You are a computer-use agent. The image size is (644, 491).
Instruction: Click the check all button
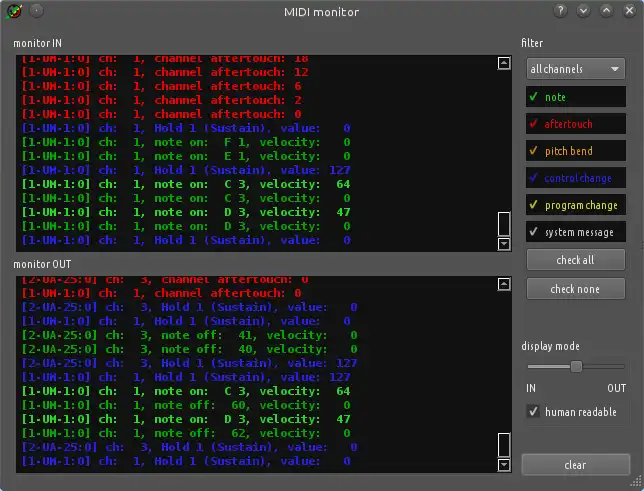point(576,260)
